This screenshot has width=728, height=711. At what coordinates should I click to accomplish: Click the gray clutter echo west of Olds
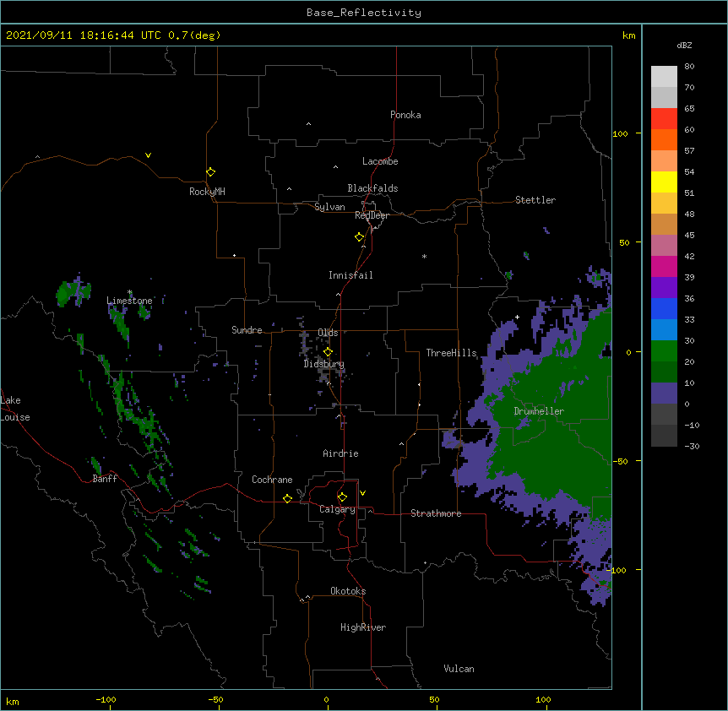coord(305,339)
